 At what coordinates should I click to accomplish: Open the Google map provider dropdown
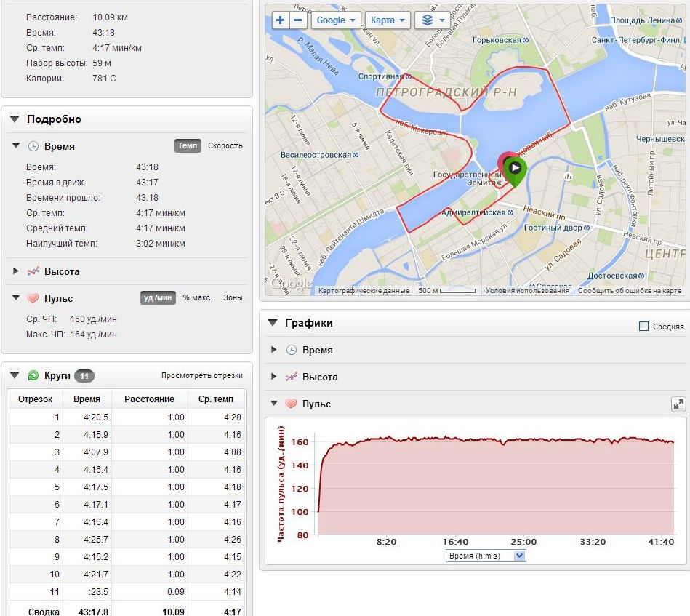[336, 20]
